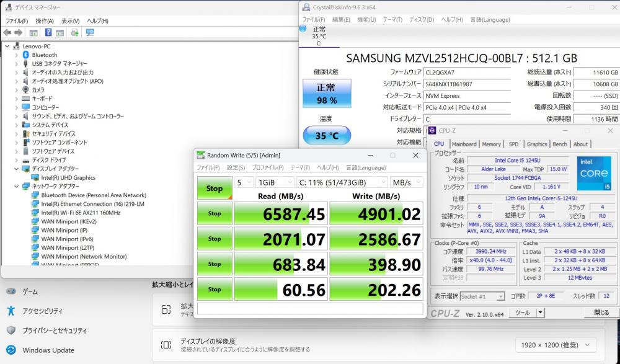Collapse the Lenovo-PC root node
Screen dimensions: 620x364
(7, 46)
